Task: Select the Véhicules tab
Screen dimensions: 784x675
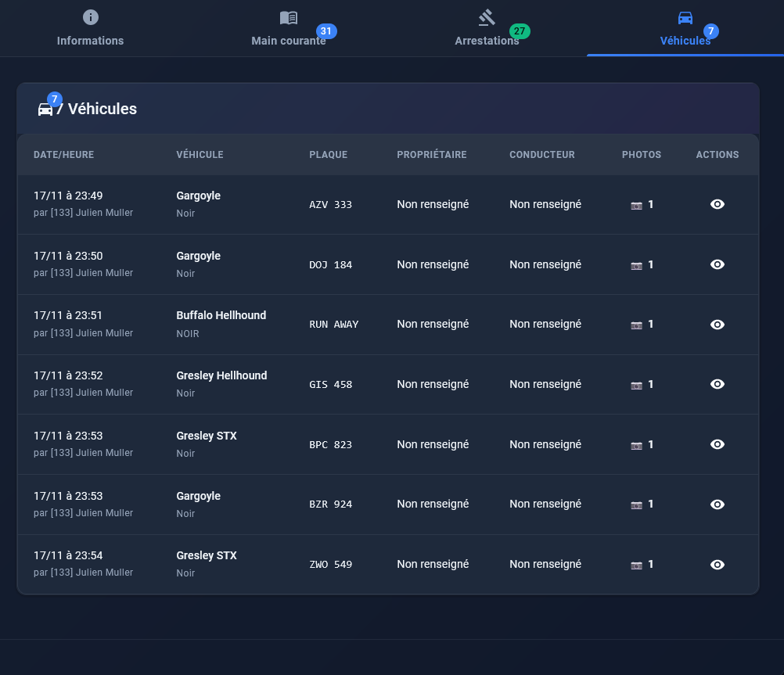Action: (685, 29)
